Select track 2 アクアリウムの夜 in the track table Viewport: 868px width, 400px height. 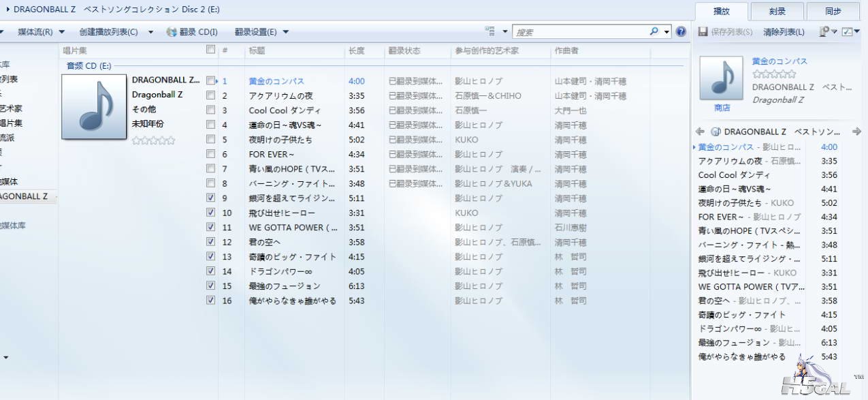[280, 95]
